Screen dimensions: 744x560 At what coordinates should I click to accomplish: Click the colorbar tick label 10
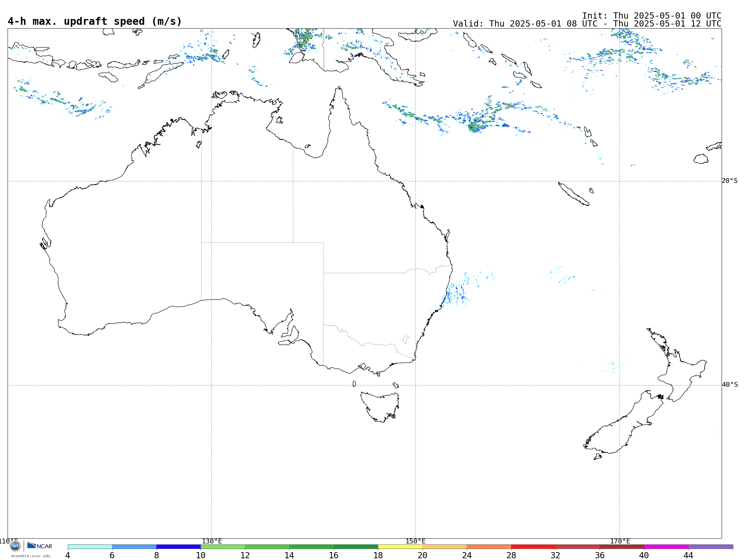(200, 555)
